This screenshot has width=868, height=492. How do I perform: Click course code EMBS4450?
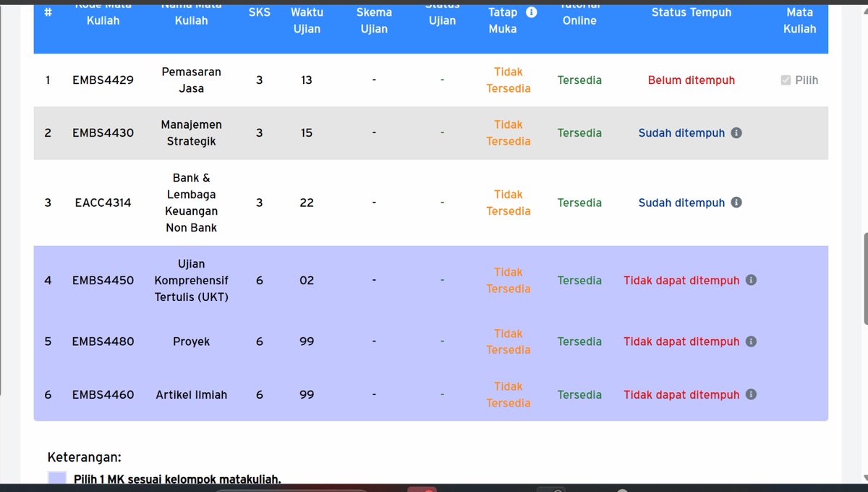pyautogui.click(x=103, y=280)
